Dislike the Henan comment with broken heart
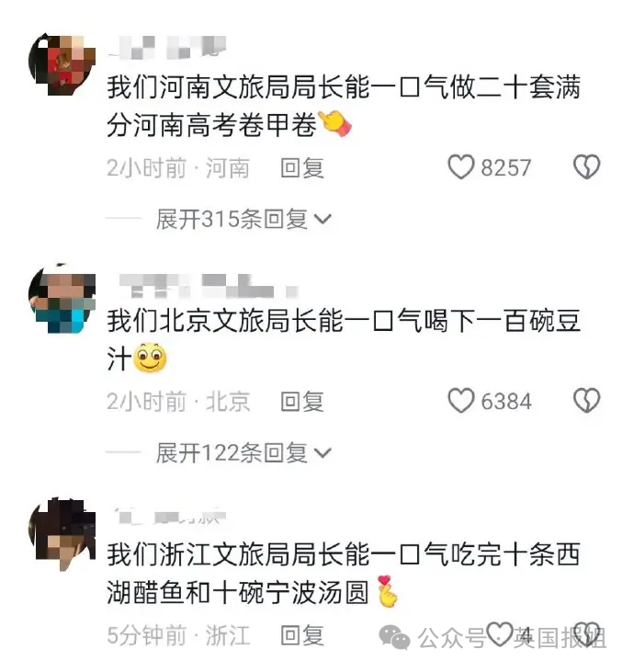This screenshot has width=634, height=672. [586, 166]
